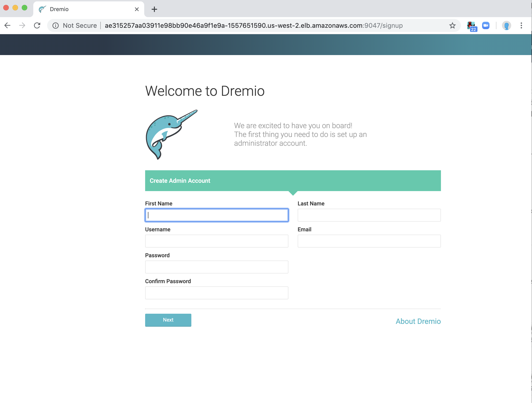Click the Confirm Password field

coord(217,293)
